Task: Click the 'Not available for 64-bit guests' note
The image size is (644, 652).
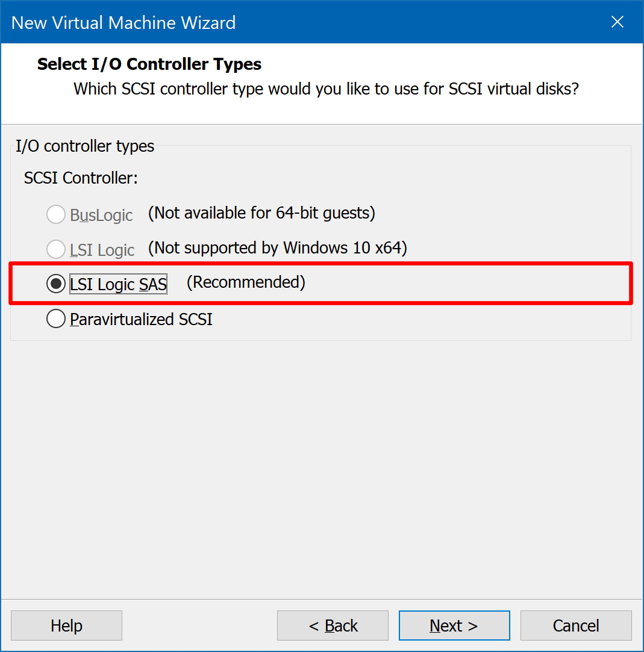Action: 261,213
